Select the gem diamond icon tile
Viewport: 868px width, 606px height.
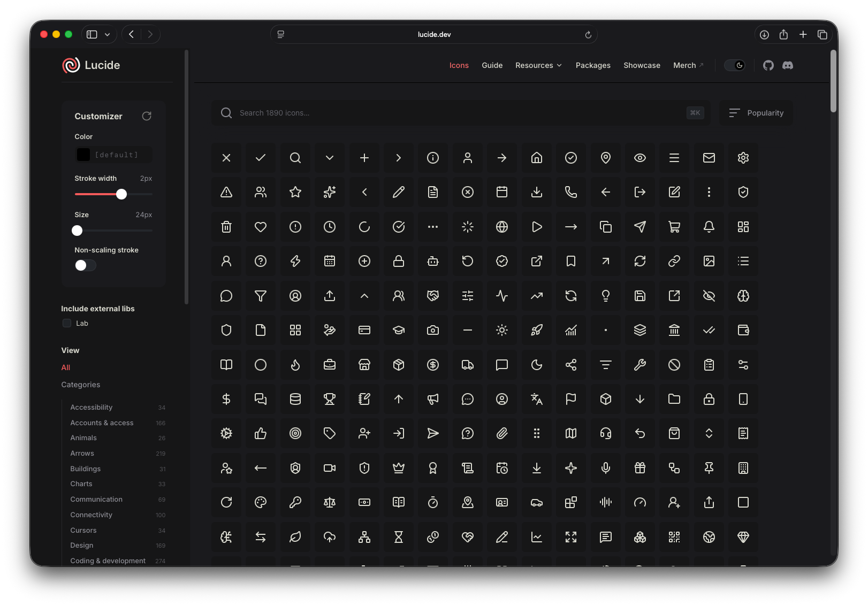[x=743, y=537]
